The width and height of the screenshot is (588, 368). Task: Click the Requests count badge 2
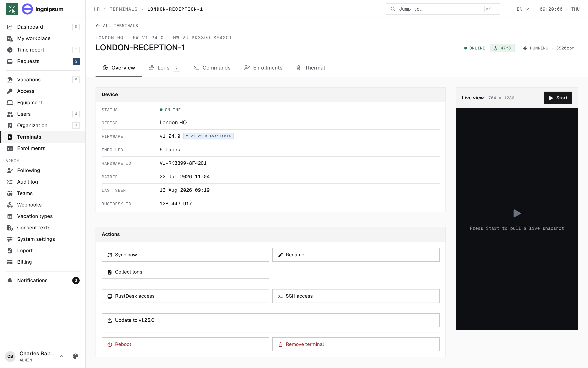pyautogui.click(x=76, y=61)
